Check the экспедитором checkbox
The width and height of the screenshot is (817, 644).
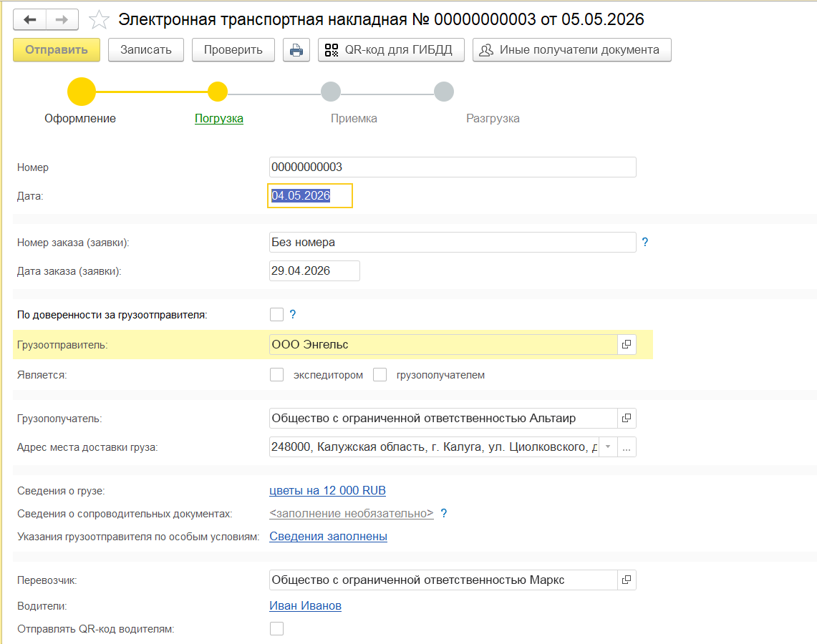276,375
